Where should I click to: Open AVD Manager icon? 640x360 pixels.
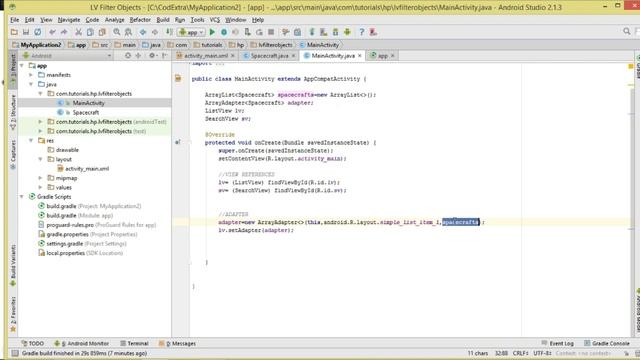point(323,32)
